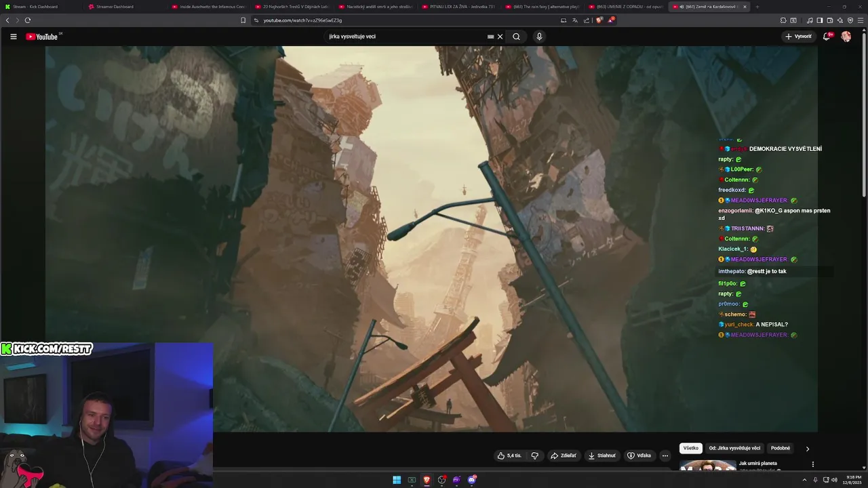Open the translate page icon
The image size is (868, 488).
(x=574, y=20)
